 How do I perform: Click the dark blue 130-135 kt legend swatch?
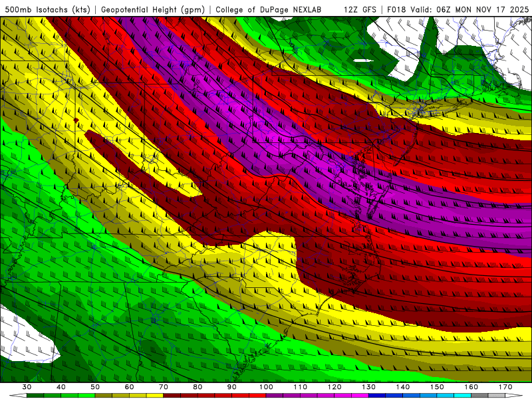tap(377, 396)
